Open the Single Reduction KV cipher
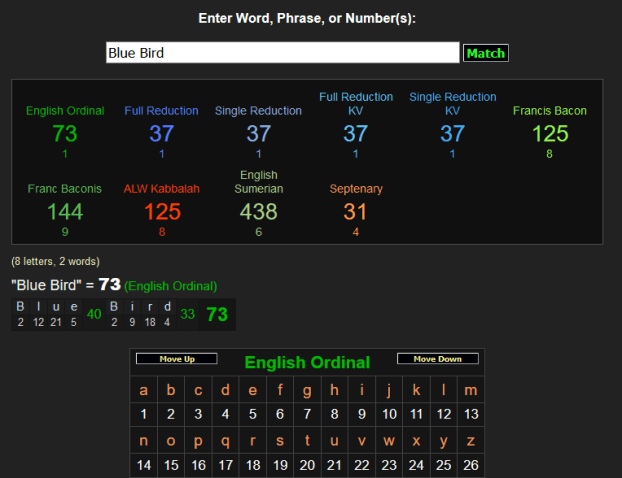Image resolution: width=622 pixels, height=478 pixels. click(452, 104)
